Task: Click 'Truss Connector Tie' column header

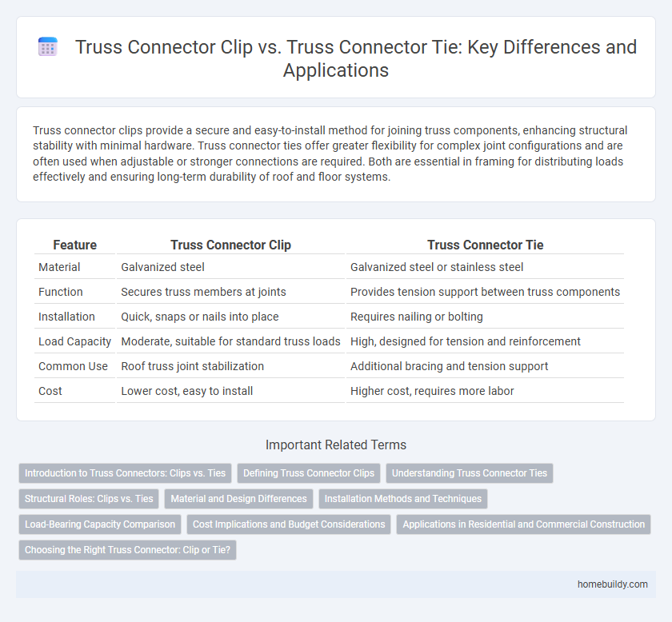Action: pyautogui.click(x=485, y=245)
